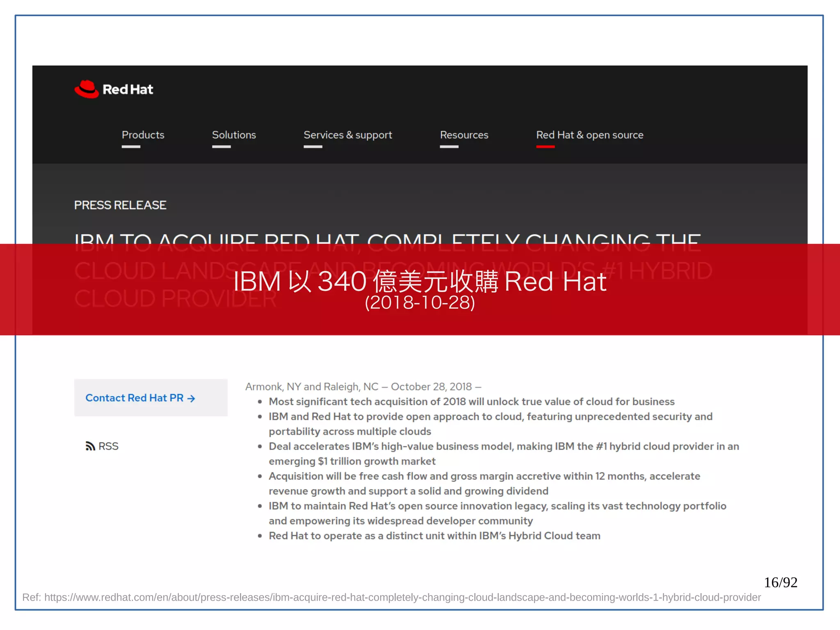Click the 'Acquisition will be free cash flow' bullet
This screenshot has height=630, width=840.
tap(484, 484)
